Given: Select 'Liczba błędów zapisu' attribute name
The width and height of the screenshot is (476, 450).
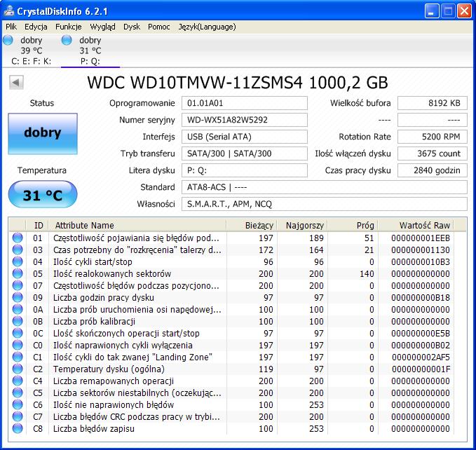Looking at the screenshot, I should (93, 429).
